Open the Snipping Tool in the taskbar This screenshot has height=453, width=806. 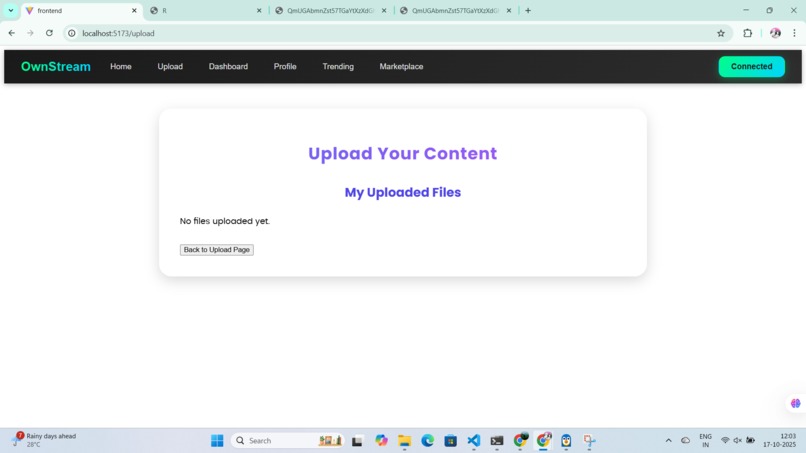point(589,441)
